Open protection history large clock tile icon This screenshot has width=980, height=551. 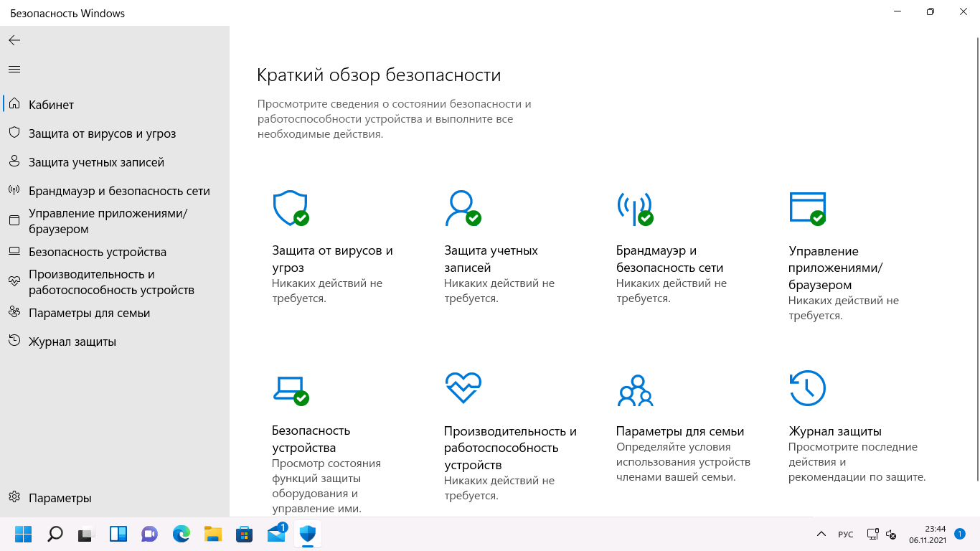pyautogui.click(x=807, y=388)
